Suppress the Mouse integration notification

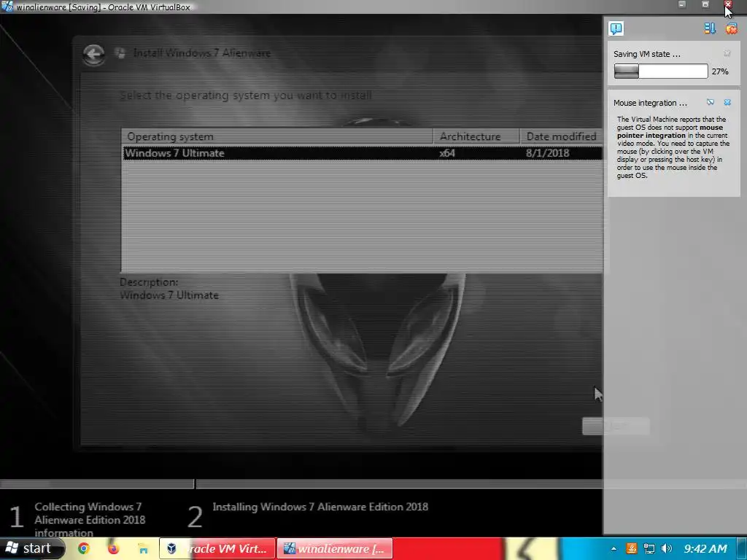pyautogui.click(x=711, y=102)
